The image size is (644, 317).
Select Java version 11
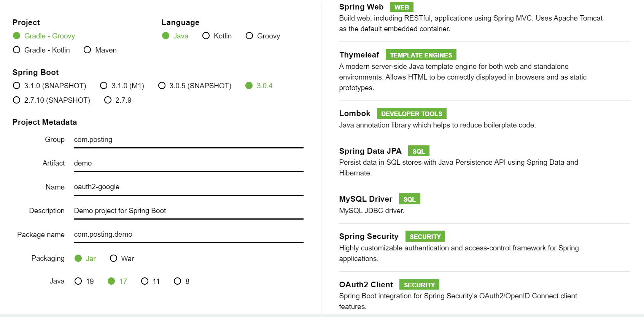(150, 281)
